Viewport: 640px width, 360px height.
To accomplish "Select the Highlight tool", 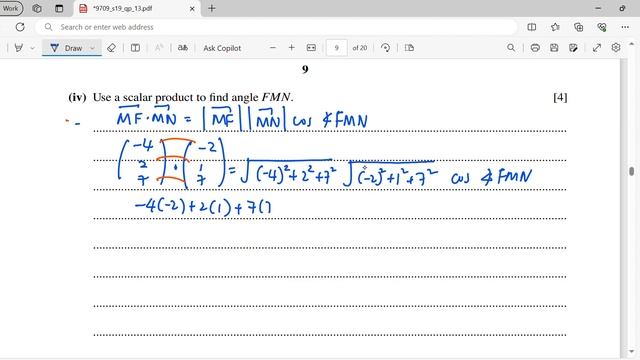I will coord(18,48).
